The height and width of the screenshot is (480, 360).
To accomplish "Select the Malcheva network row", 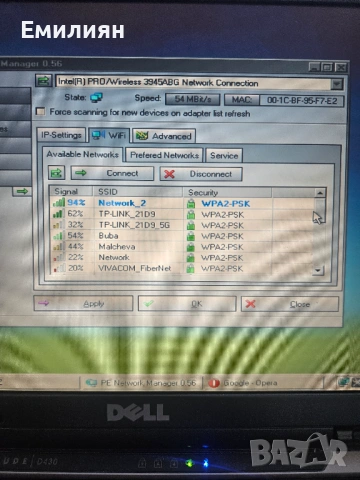I will (x=182, y=247).
